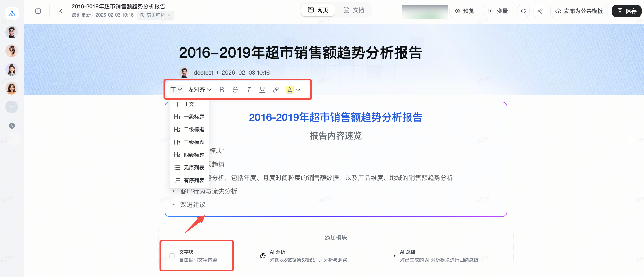Click the 保存 button
The image size is (644, 277).
click(x=627, y=11)
